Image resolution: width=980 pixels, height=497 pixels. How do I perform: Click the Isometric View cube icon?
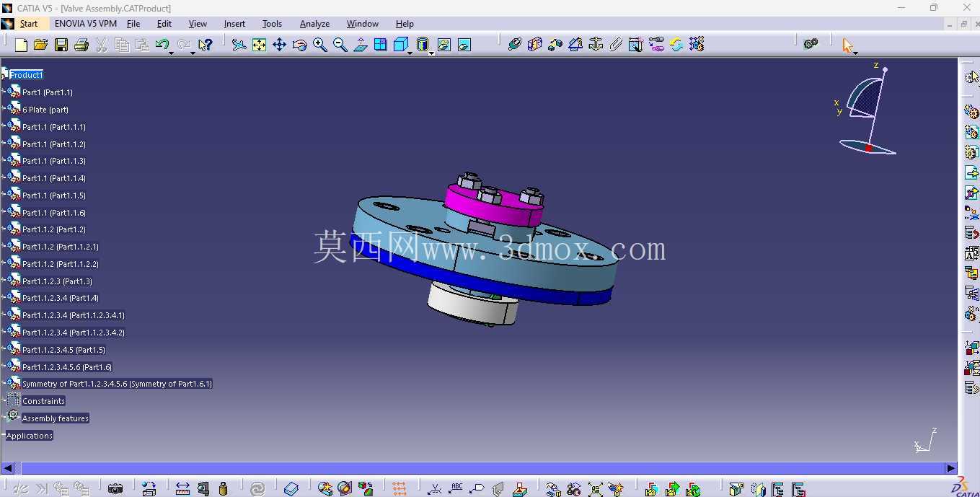400,45
